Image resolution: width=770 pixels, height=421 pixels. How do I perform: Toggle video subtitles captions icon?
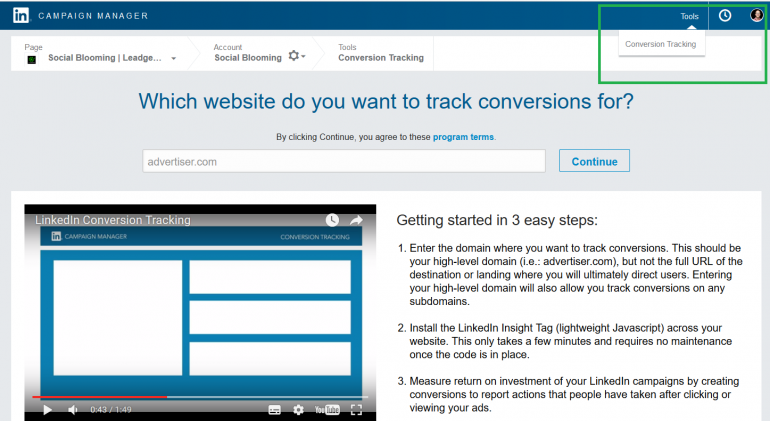[275, 410]
